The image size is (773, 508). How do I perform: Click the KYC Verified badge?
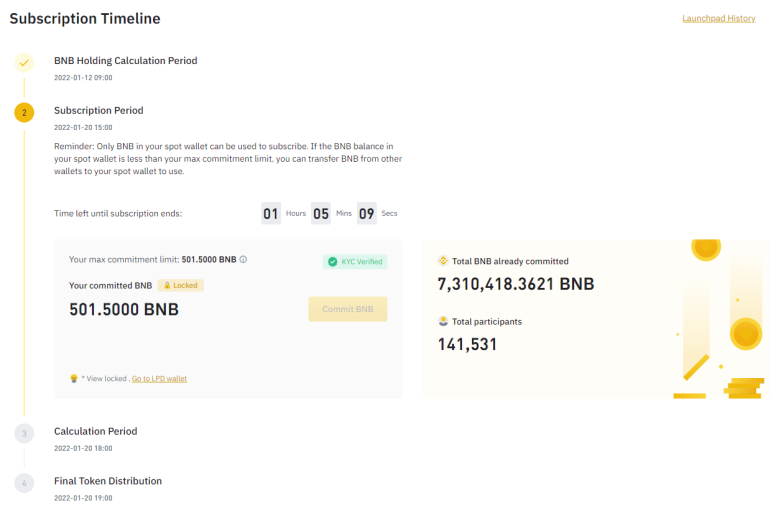click(355, 261)
